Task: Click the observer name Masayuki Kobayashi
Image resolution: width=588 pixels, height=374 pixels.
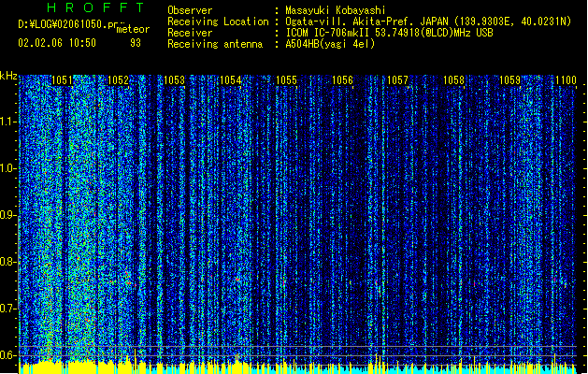Action: click(336, 10)
